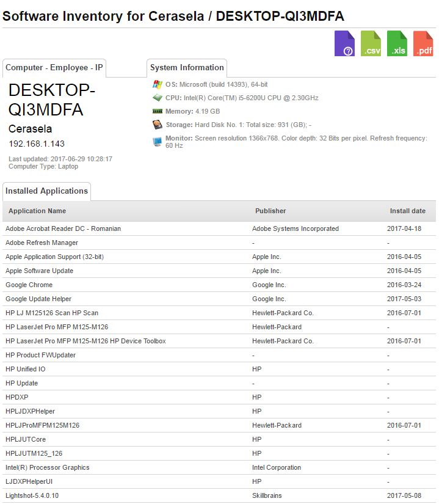Select the HP Update row
Viewport: 439px width, 504px height.
coord(219,383)
